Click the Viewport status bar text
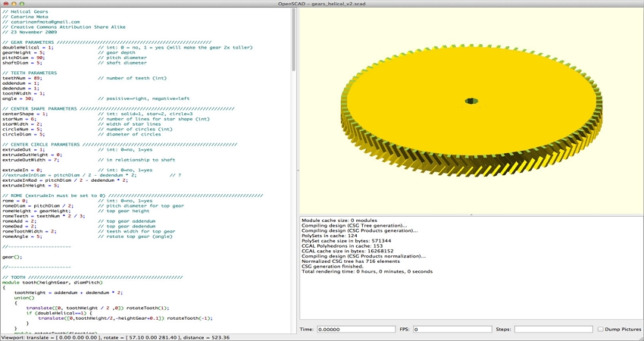Screen dimensions: 644x341 coord(115,337)
